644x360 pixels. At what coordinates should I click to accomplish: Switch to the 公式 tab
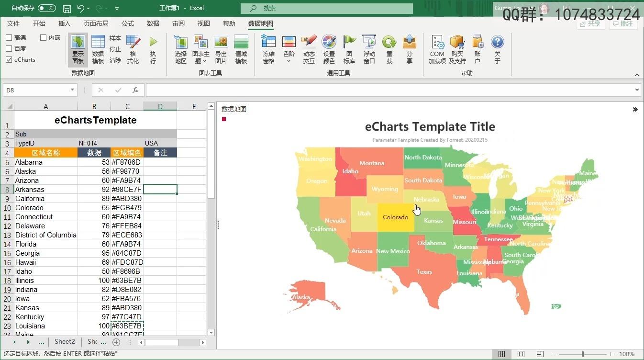(128, 23)
